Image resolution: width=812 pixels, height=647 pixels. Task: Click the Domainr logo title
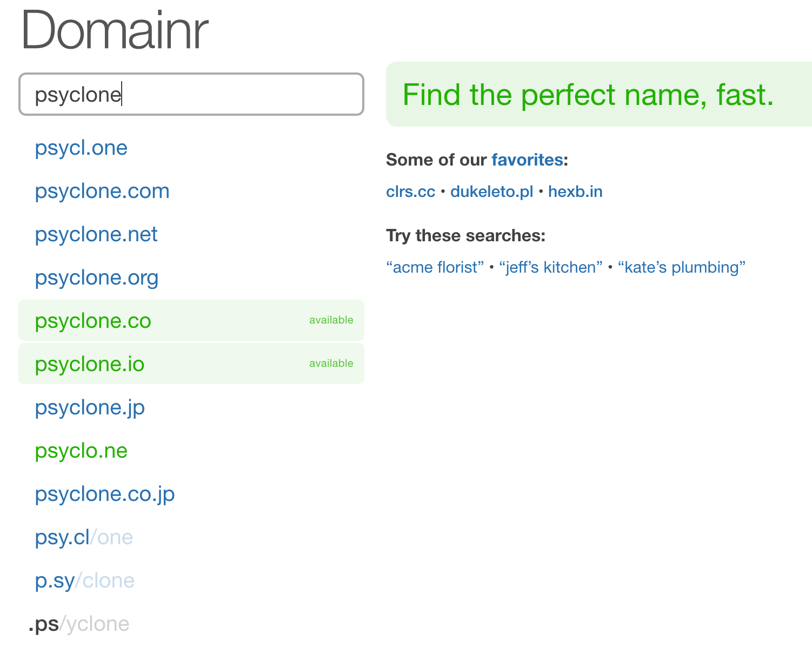[x=114, y=30]
